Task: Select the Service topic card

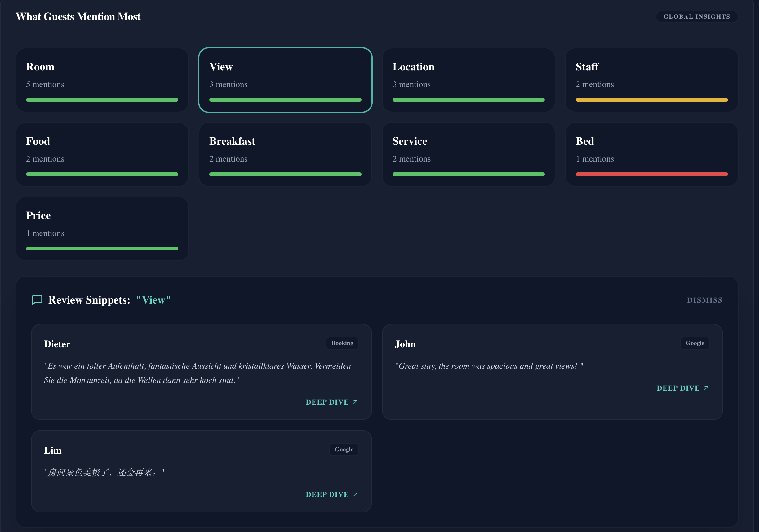Action: (x=468, y=154)
